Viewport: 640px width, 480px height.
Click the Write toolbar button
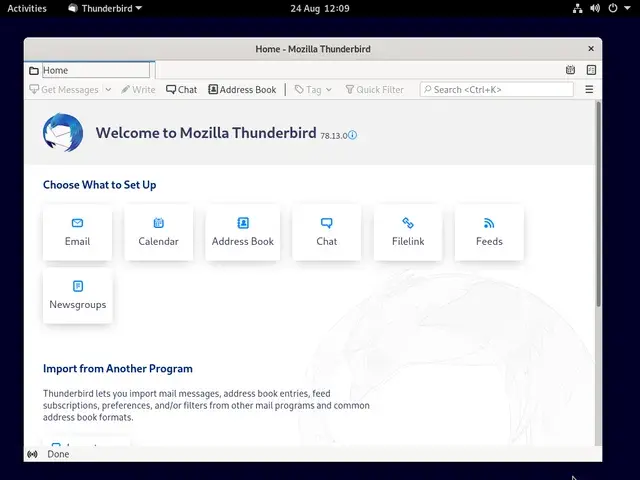pos(138,89)
